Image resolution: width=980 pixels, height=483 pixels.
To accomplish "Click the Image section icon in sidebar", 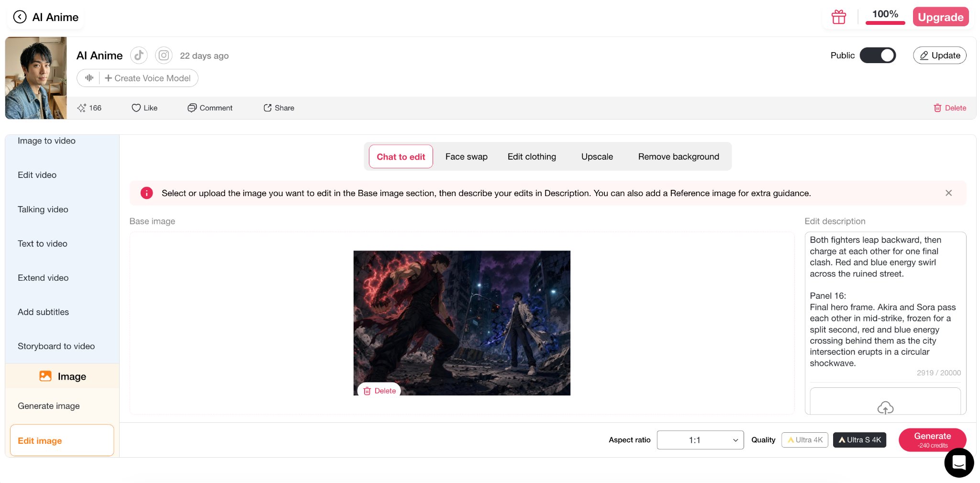I will pyautogui.click(x=45, y=376).
